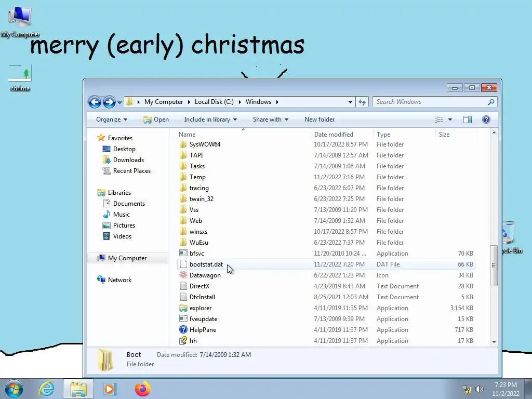Select the SysWOW64 folder icon

coord(183,144)
